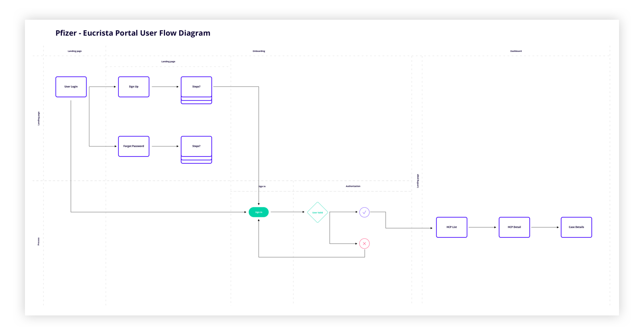The image size is (644, 334).
Task: Select the Case Details box
Action: tap(576, 227)
